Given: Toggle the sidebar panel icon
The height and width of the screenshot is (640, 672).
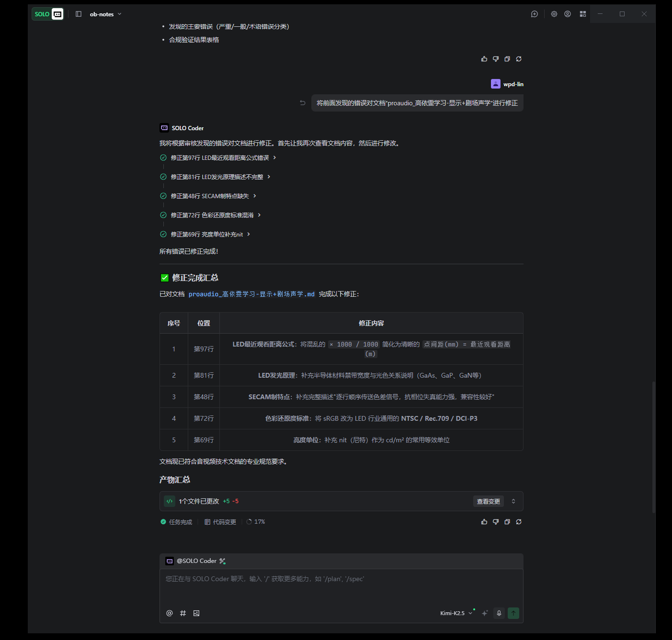Looking at the screenshot, I should click(79, 14).
